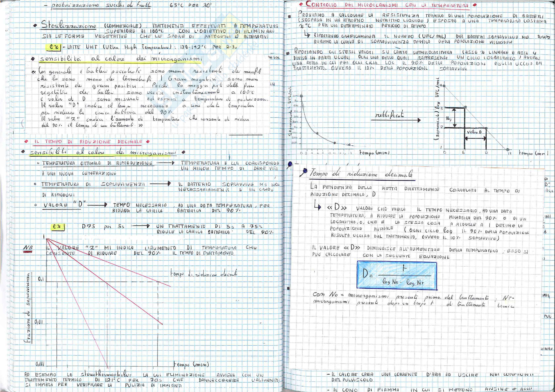Click the blue D formula box

tap(397, 276)
